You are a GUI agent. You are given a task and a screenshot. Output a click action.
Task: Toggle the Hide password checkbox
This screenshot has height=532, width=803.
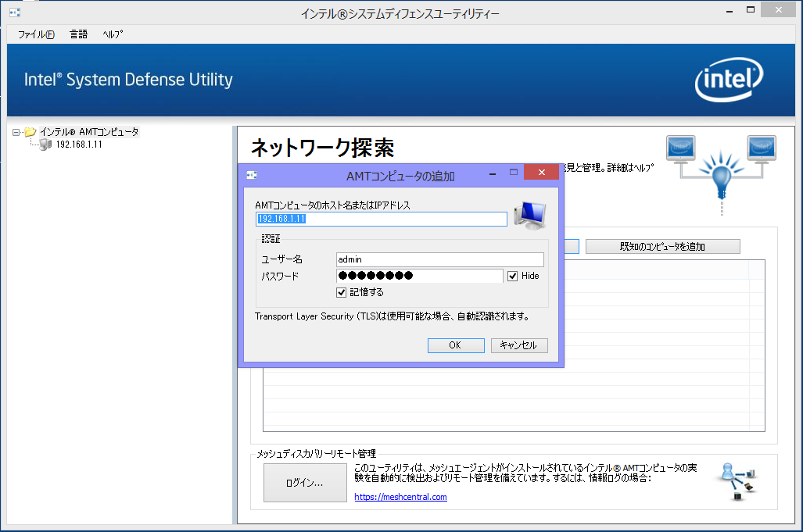click(513, 277)
